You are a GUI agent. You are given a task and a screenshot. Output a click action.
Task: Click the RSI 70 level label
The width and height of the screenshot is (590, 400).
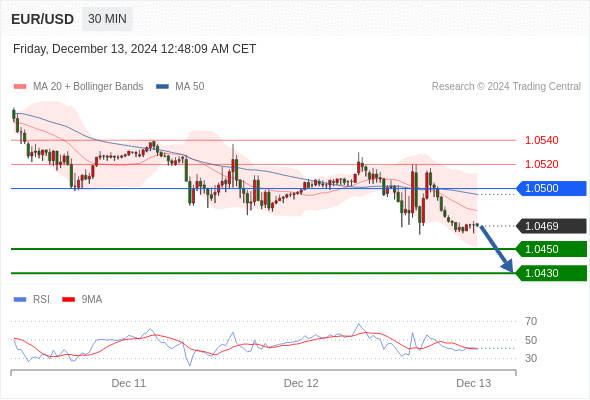pyautogui.click(x=531, y=321)
